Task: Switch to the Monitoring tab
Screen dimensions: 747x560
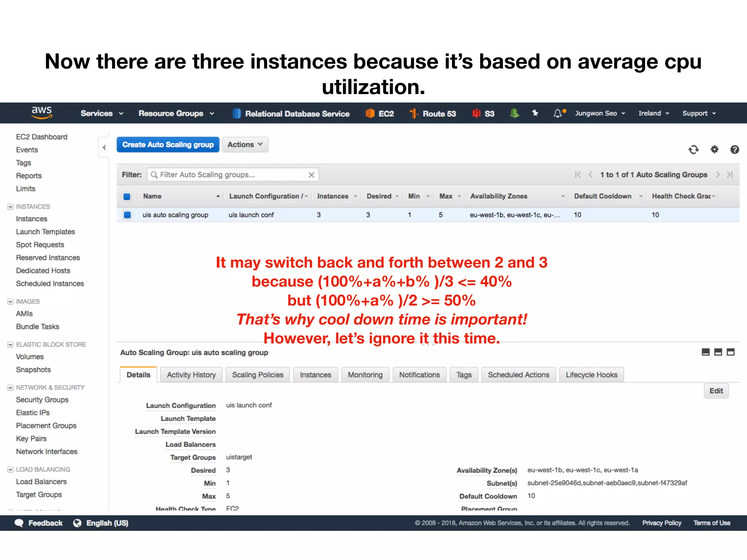Action: (365, 375)
